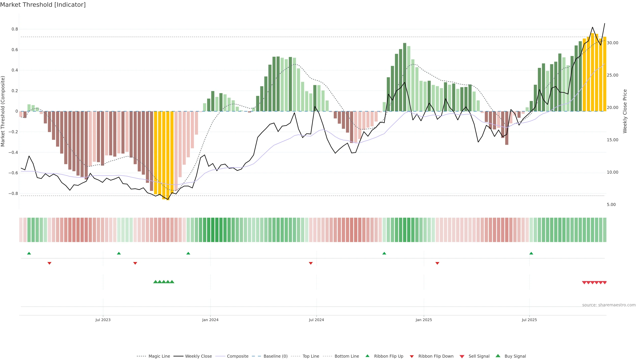The height and width of the screenshot is (362, 644).
Task: Click the Buy Signal legend marker icon
Action: (498, 356)
